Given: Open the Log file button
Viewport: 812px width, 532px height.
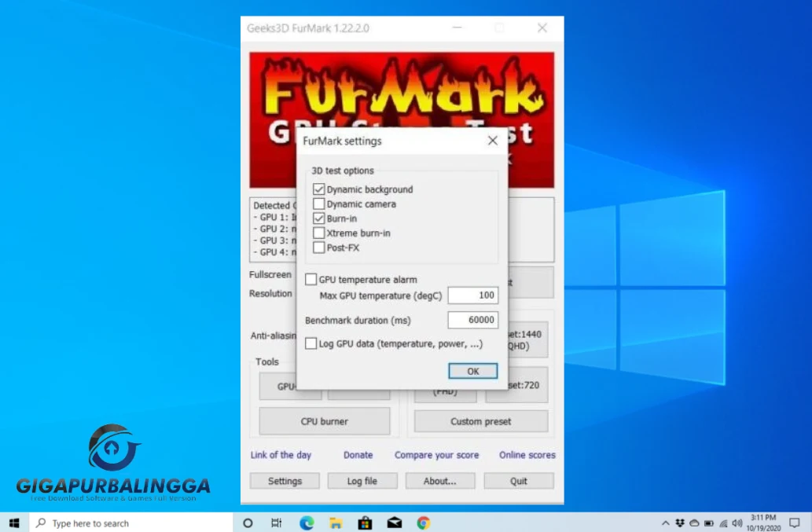Looking at the screenshot, I should (x=362, y=481).
